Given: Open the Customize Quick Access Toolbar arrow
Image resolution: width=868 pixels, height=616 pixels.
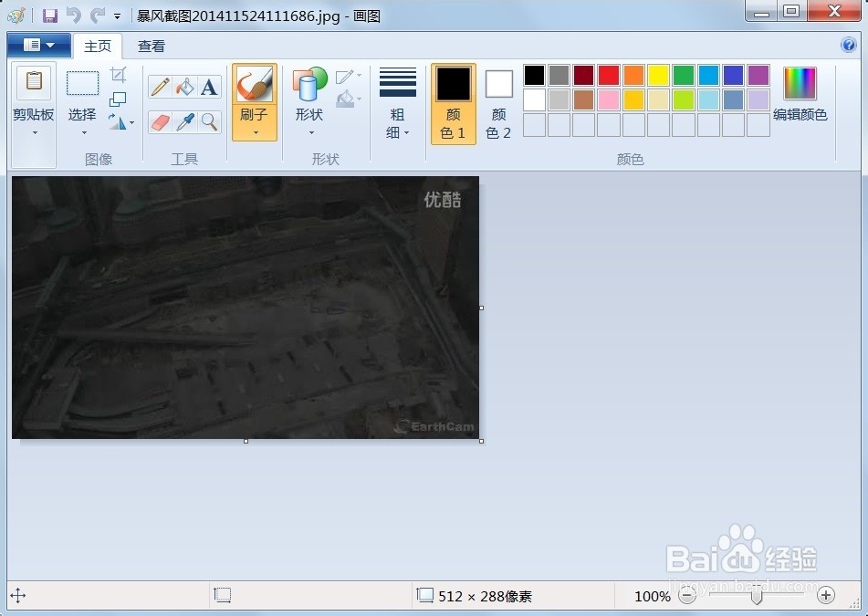Looking at the screenshot, I should 118,16.
